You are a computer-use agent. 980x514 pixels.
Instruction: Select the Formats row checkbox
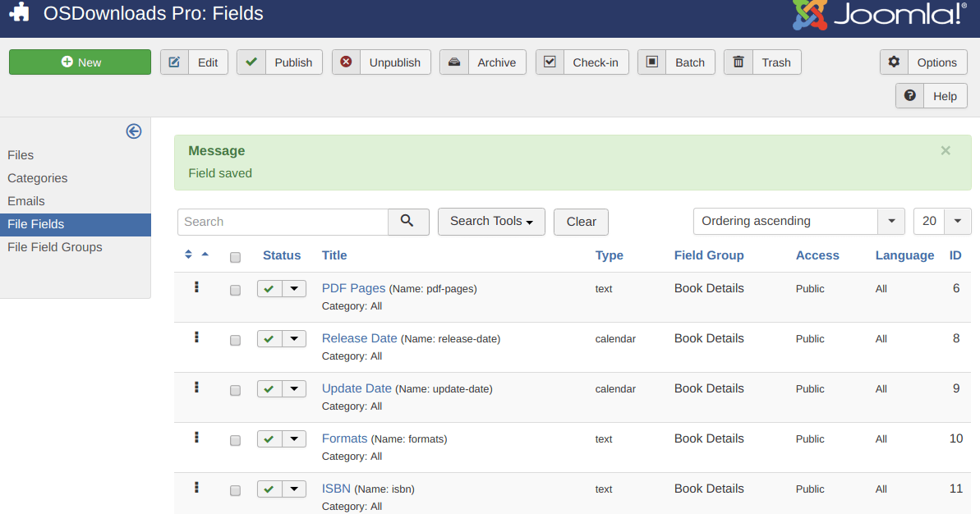235,440
